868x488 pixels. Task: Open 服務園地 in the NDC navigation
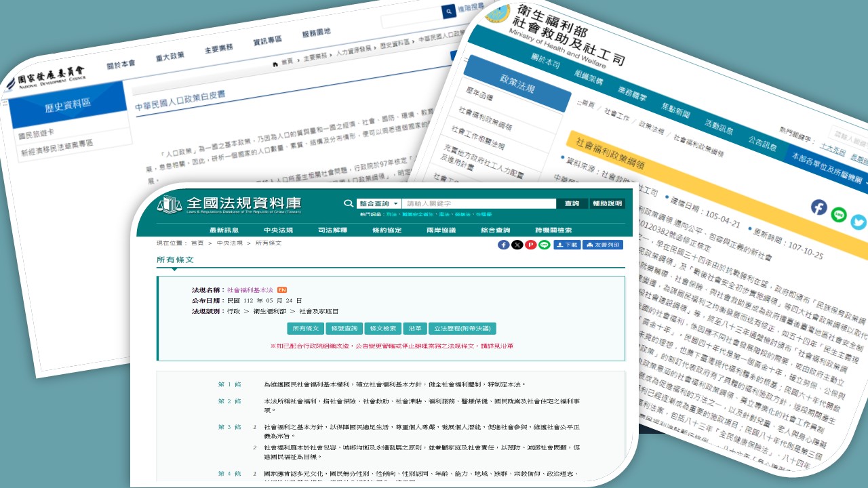click(x=316, y=32)
